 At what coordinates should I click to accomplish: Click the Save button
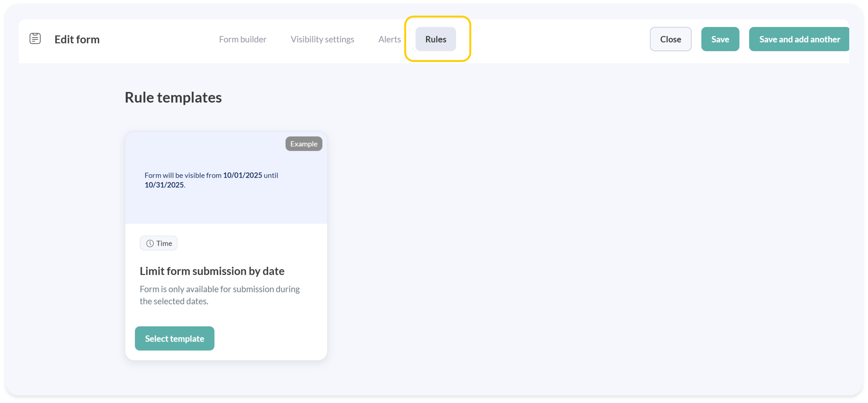(x=720, y=39)
